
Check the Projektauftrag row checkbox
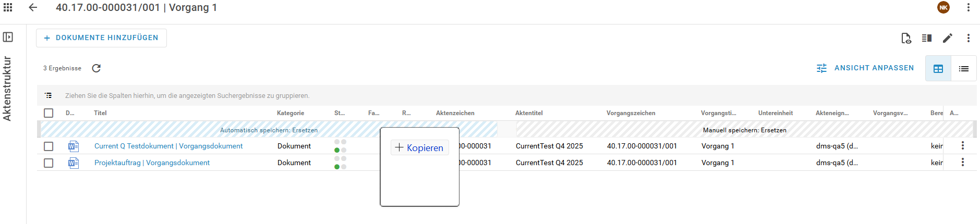coord(49,163)
